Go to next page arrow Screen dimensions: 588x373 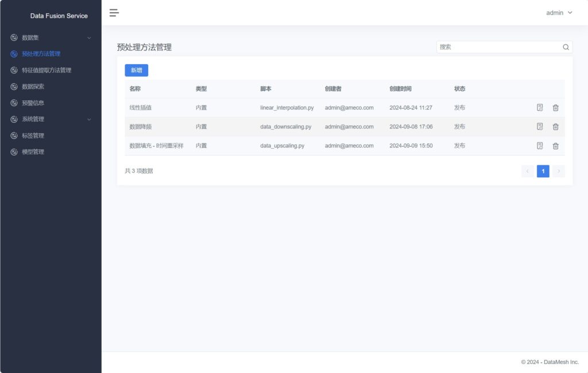pyautogui.click(x=558, y=172)
